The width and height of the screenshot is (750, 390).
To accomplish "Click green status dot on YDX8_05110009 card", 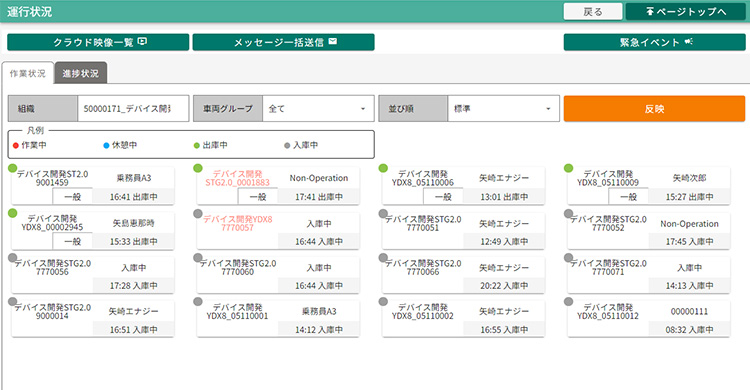I will 568,168.
